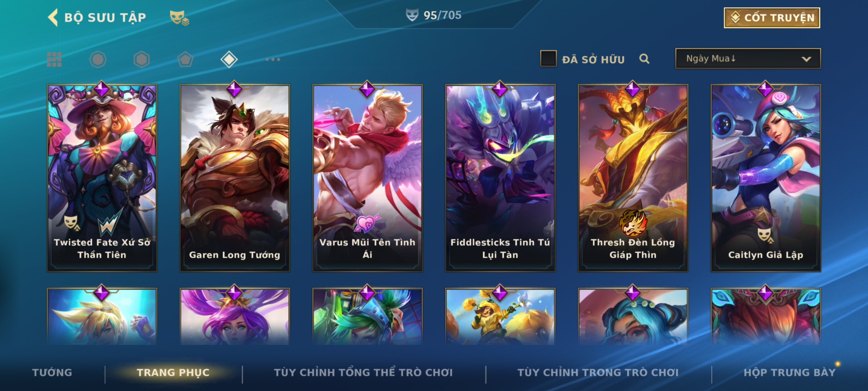
Task: Enable the Đã Sở Hữu checkbox
Action: pos(548,59)
